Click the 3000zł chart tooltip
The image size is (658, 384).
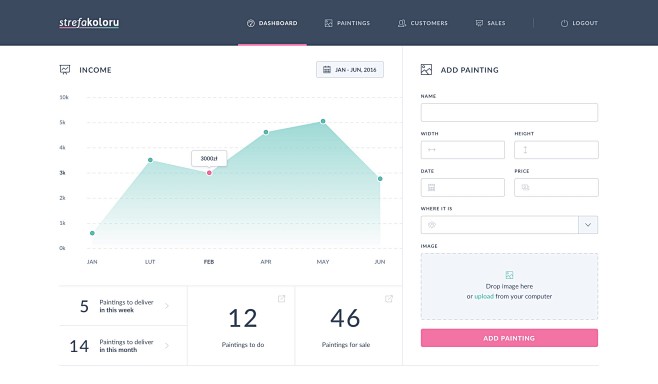coord(209,158)
